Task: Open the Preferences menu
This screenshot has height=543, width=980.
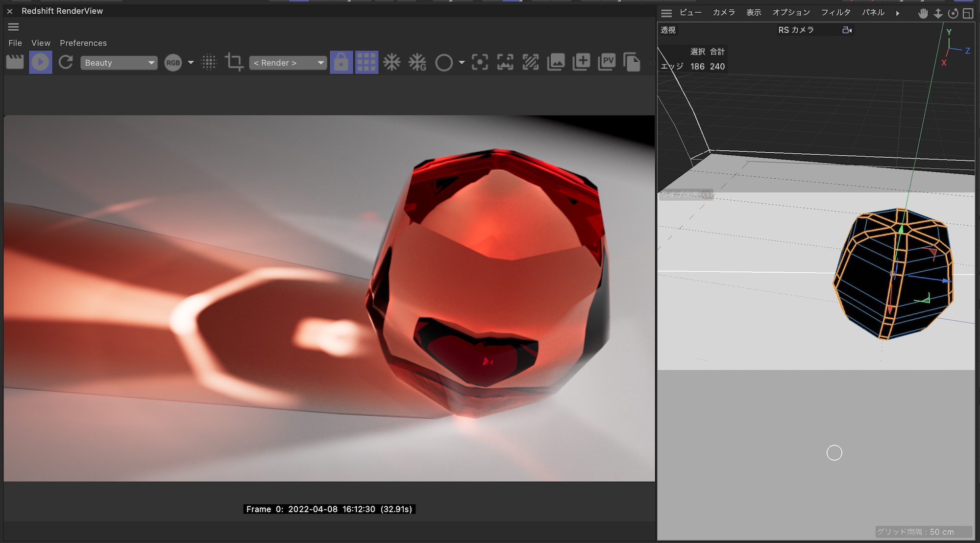Action: tap(83, 43)
